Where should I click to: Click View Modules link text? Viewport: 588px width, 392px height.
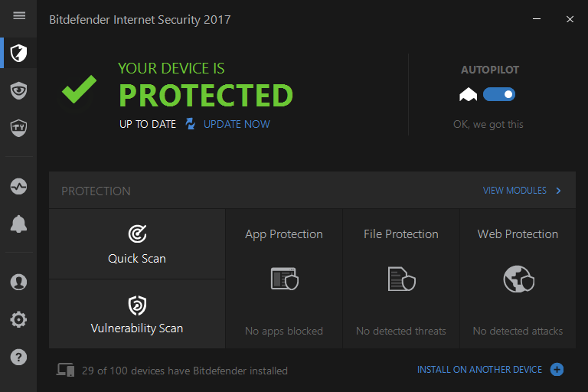click(x=514, y=191)
